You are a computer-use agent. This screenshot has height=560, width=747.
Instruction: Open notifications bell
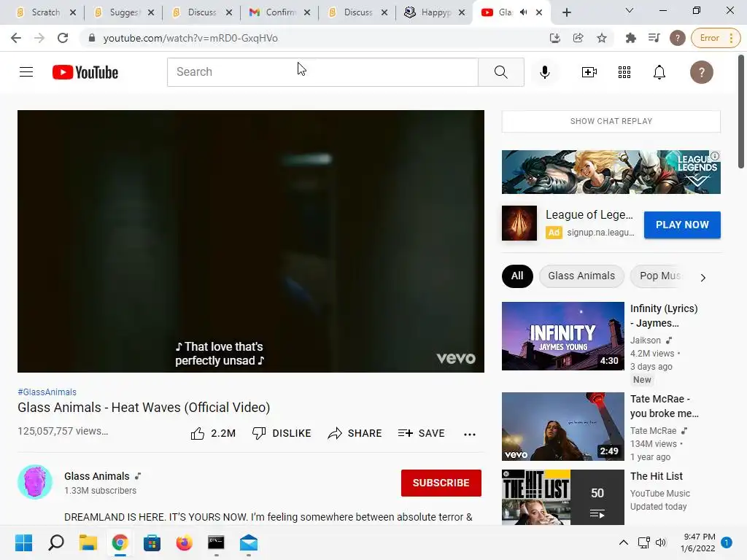click(659, 72)
